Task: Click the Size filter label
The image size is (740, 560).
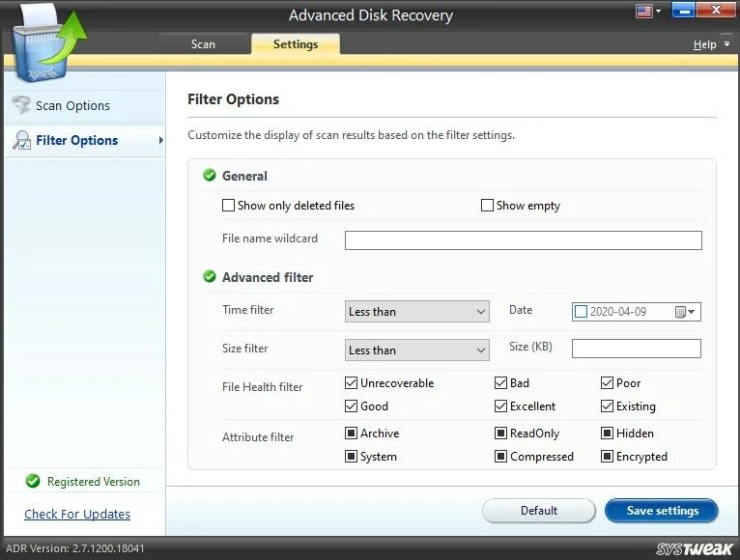Action: (x=245, y=349)
